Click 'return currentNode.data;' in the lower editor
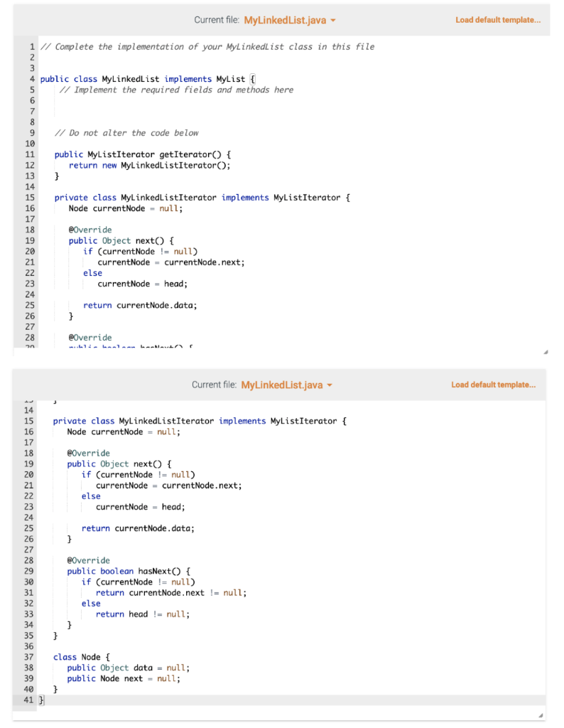The image size is (564, 728). tap(139, 528)
